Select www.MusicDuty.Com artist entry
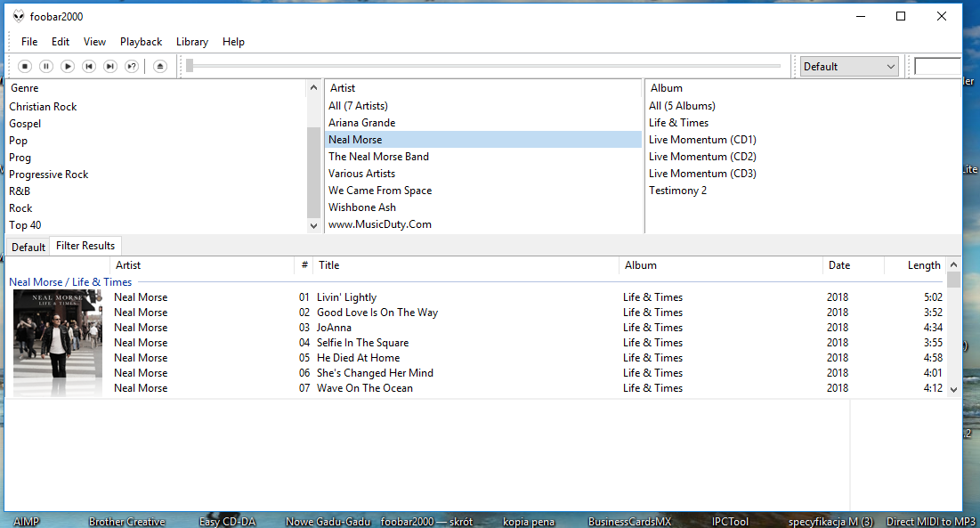Image resolution: width=980 pixels, height=528 pixels. pyautogui.click(x=483, y=224)
